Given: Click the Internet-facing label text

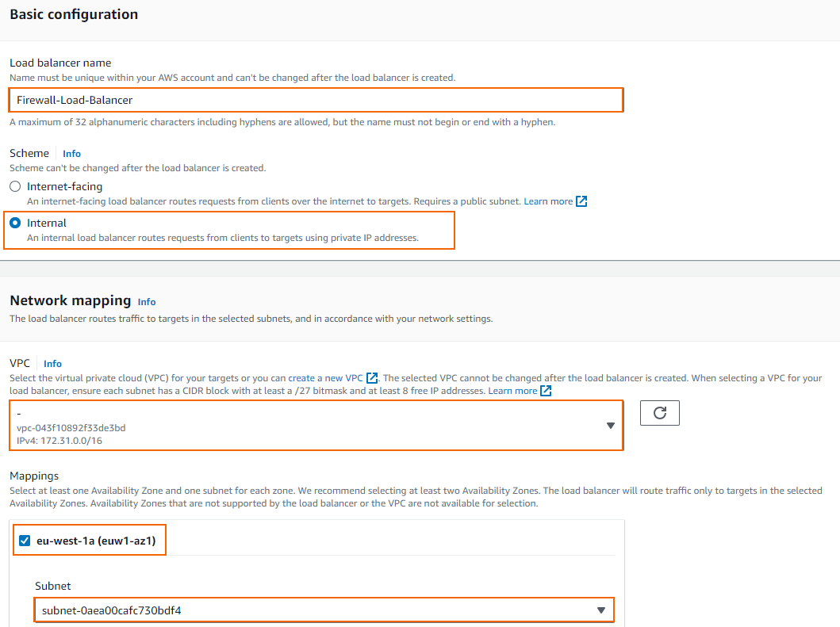Looking at the screenshot, I should point(65,186).
